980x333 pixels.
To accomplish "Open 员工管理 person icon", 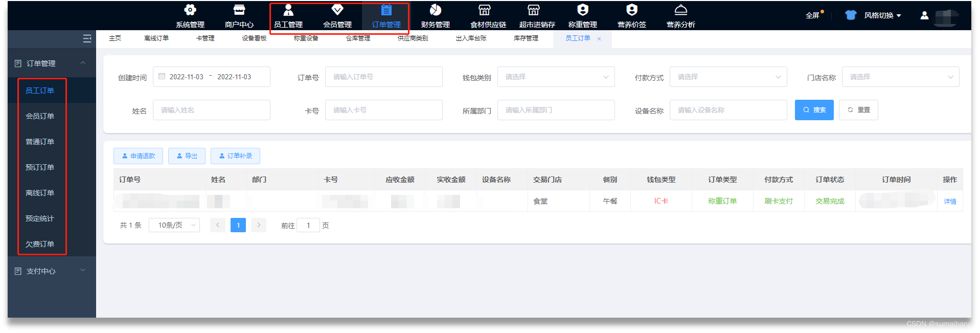I will tap(288, 10).
